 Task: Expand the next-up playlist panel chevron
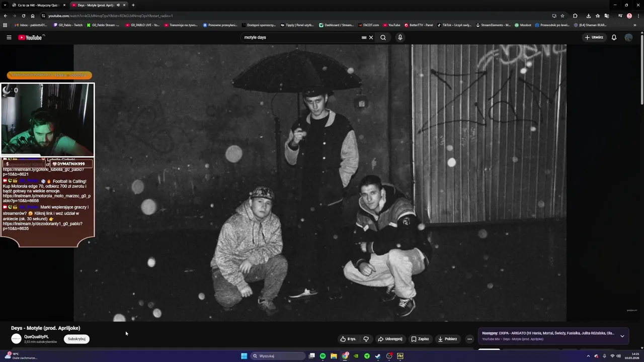coord(622,336)
